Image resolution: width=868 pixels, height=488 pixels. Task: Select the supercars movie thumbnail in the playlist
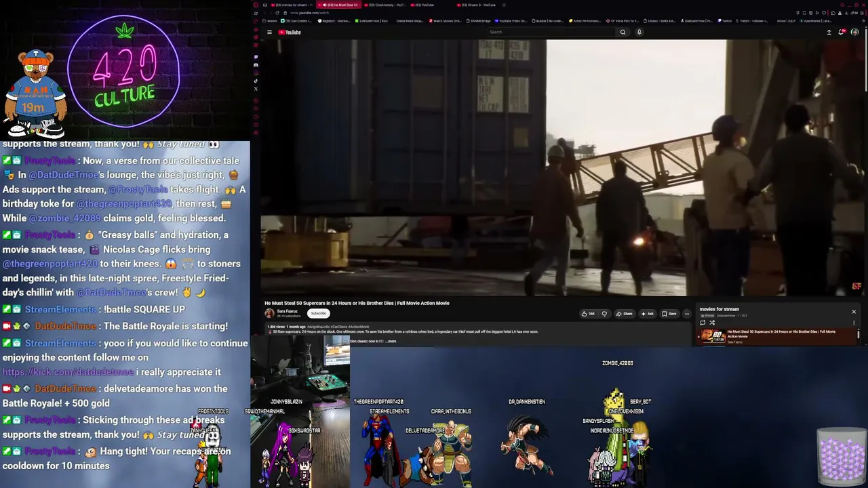pyautogui.click(x=713, y=337)
